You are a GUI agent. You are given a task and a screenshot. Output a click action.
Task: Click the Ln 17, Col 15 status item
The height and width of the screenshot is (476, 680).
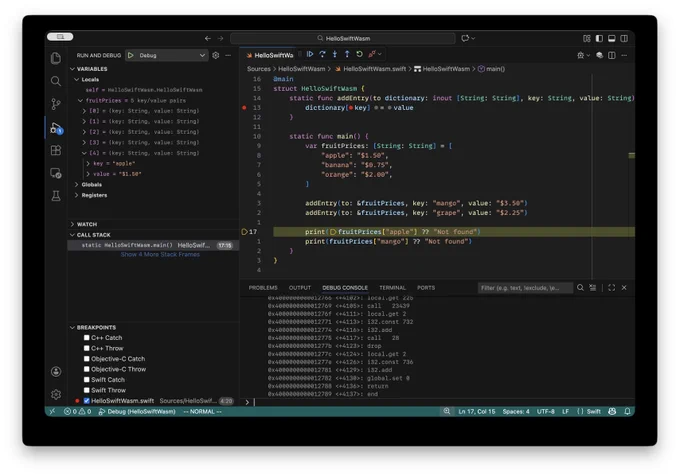[477, 411]
